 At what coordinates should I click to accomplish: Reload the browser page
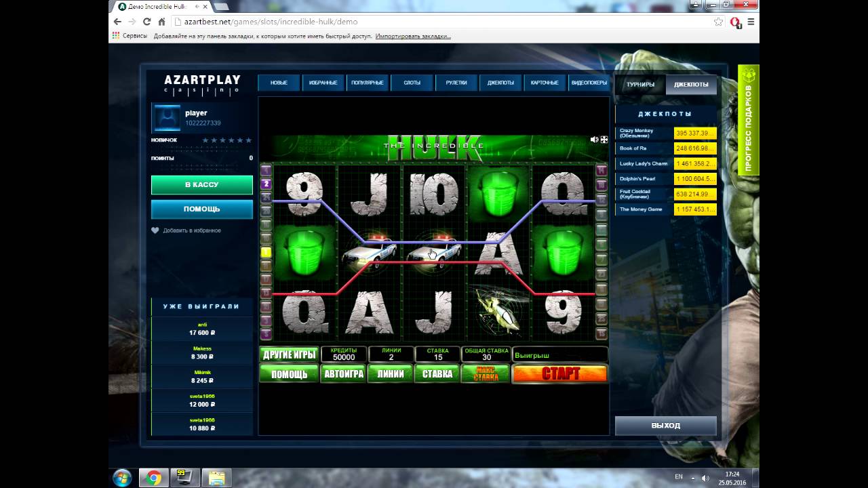(146, 22)
